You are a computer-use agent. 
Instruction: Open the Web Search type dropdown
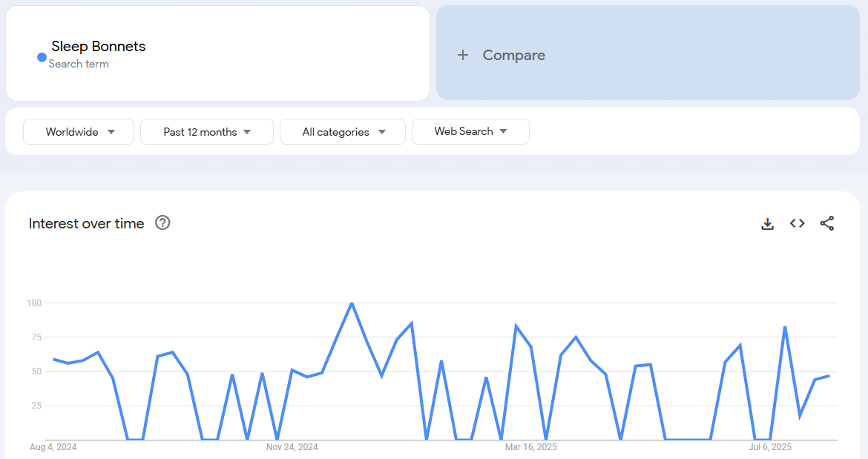pos(470,131)
